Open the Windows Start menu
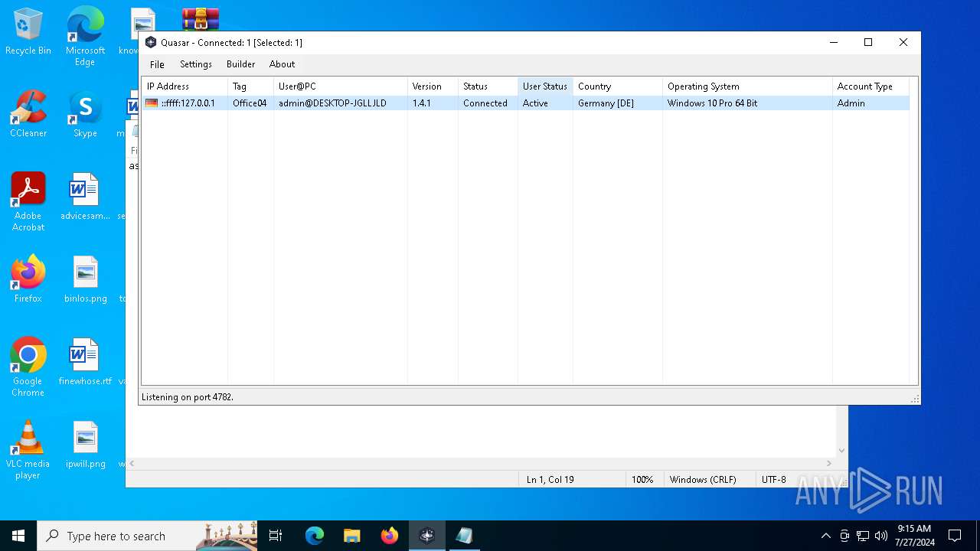Viewport: 980px width, 551px height. pyautogui.click(x=18, y=536)
